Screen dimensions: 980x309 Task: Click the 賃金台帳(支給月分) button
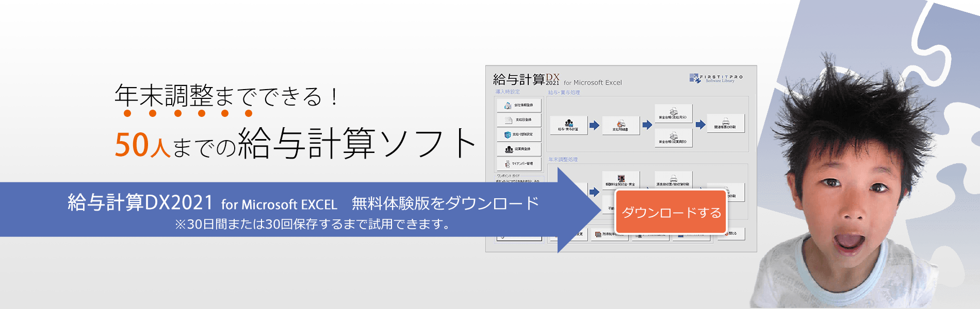pos(673,113)
